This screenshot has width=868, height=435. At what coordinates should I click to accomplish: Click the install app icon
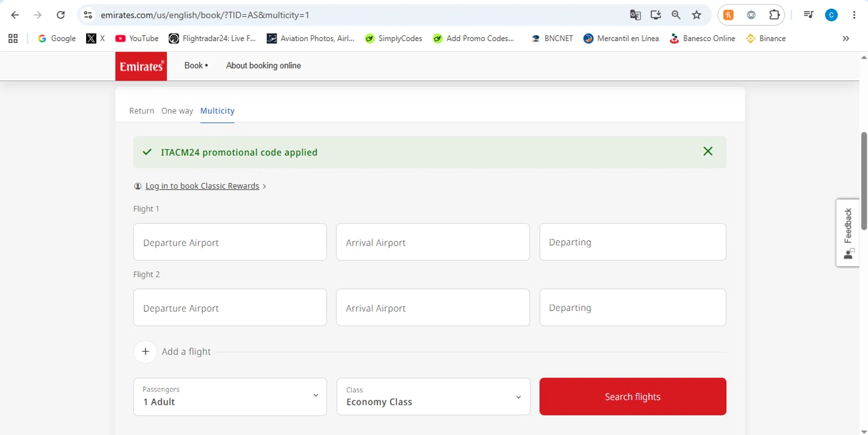pos(656,15)
